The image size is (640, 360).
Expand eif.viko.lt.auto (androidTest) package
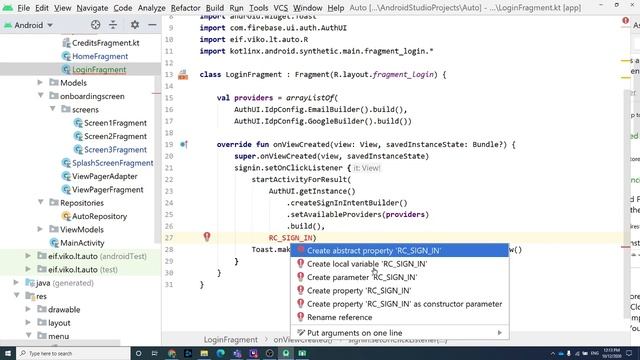[28, 256]
